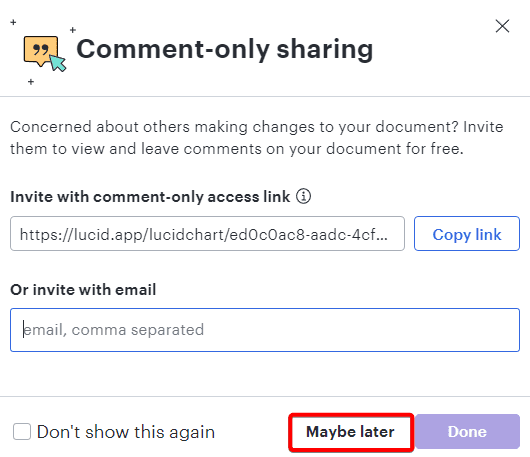
Task: Check the Don't show this again box
Action: (22, 432)
